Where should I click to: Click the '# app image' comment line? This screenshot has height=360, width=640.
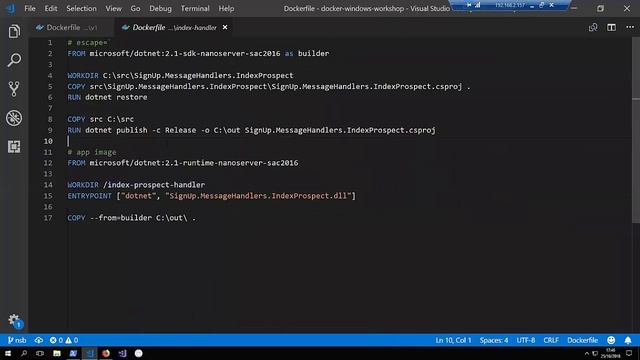pyautogui.click(x=92, y=152)
